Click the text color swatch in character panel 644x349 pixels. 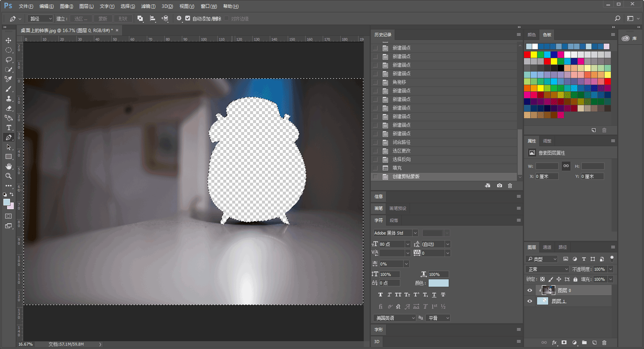[x=438, y=283]
